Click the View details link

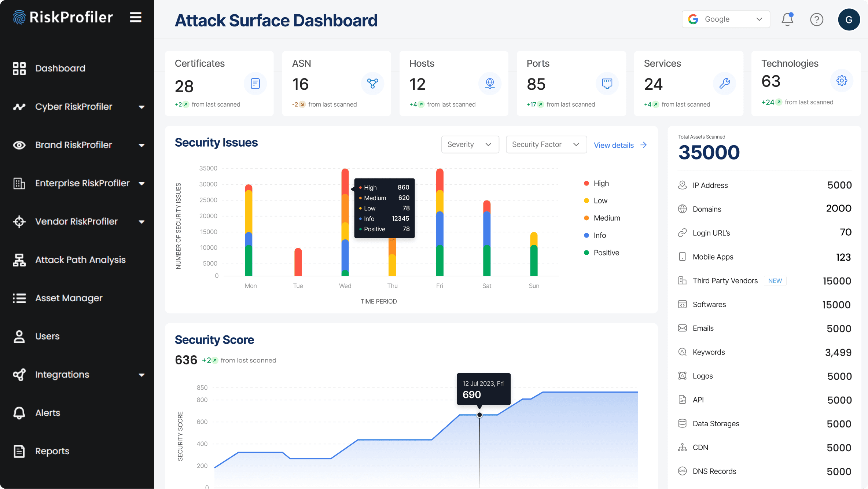tap(620, 145)
